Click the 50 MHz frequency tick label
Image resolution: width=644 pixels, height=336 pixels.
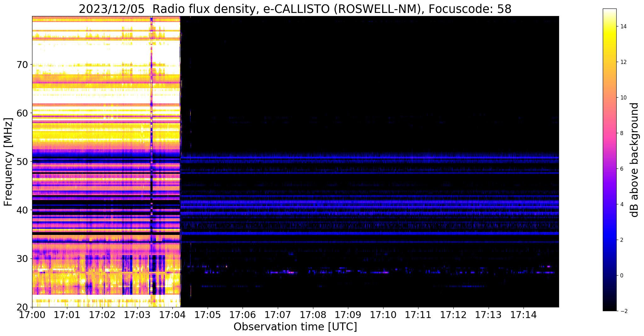[x=22, y=161]
